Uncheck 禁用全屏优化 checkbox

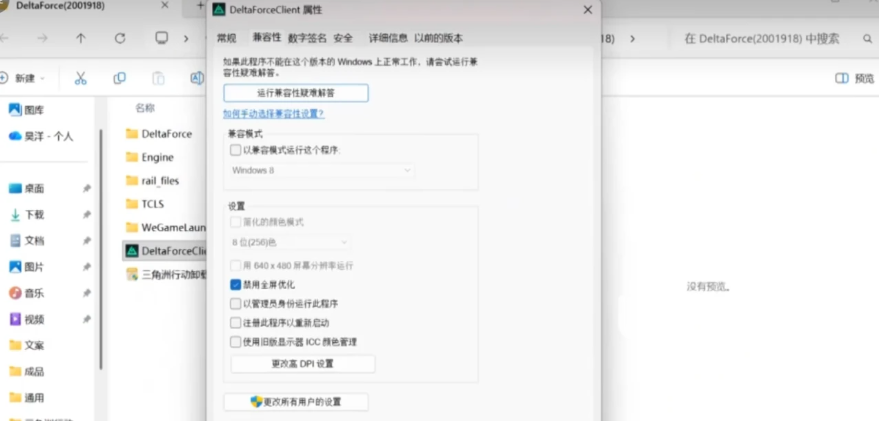tap(236, 285)
